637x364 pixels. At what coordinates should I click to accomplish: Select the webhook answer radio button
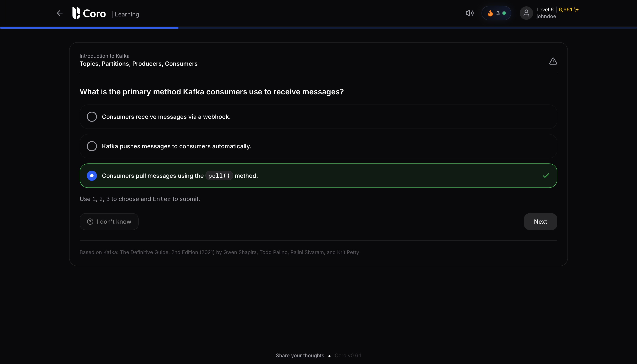click(x=92, y=117)
